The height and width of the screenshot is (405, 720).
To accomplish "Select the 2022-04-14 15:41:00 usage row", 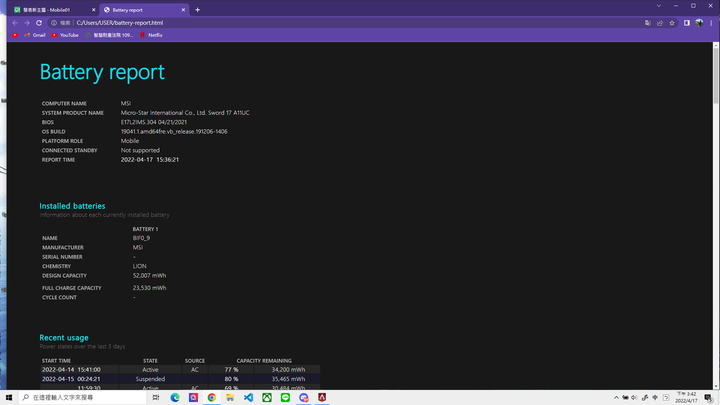I will (180, 370).
